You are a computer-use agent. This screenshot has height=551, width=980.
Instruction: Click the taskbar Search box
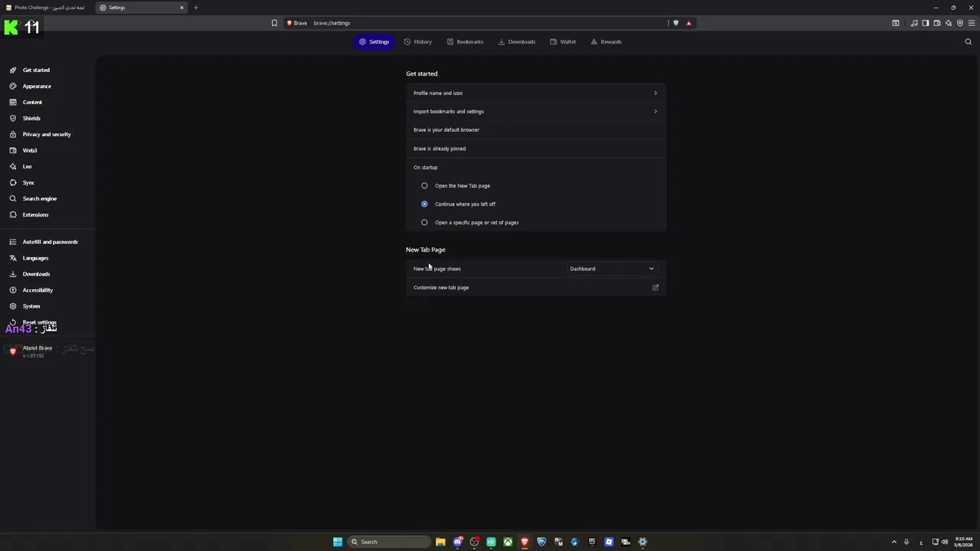tap(389, 542)
